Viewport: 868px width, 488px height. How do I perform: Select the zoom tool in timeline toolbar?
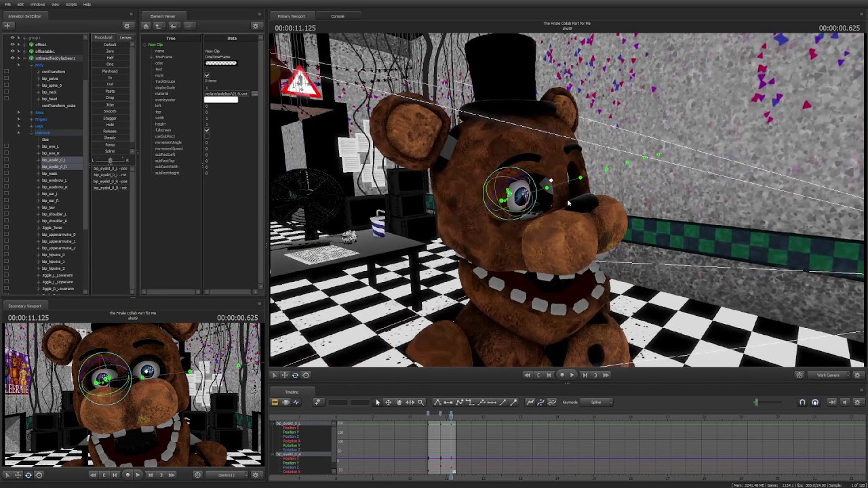pos(420,403)
